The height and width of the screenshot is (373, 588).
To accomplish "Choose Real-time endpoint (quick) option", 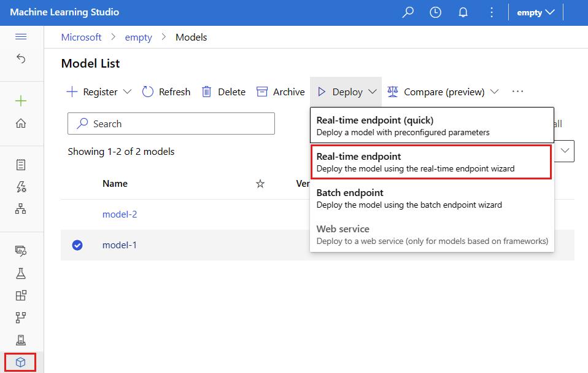I will (432, 125).
